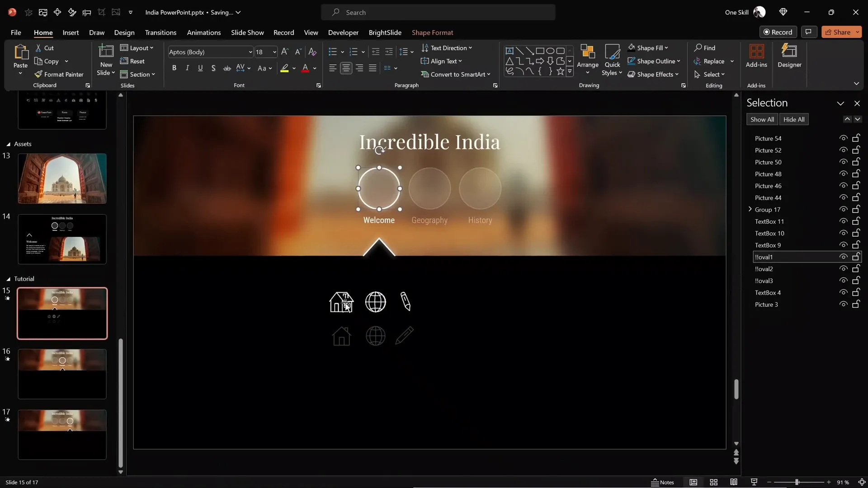Screen dimensions: 868x488
Task: Switch to Normal view in status bar
Action: (x=693, y=482)
